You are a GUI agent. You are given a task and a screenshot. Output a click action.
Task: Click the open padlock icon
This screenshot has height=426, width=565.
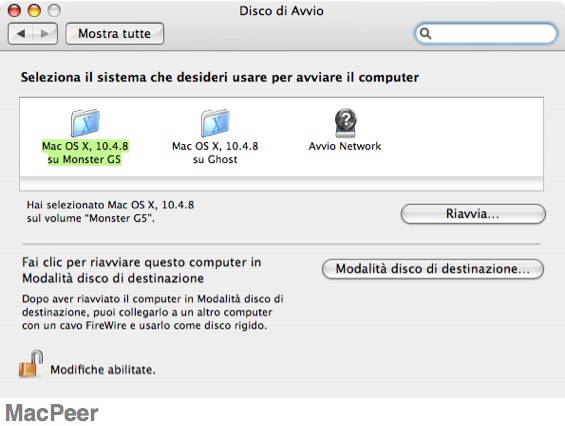click(31, 364)
